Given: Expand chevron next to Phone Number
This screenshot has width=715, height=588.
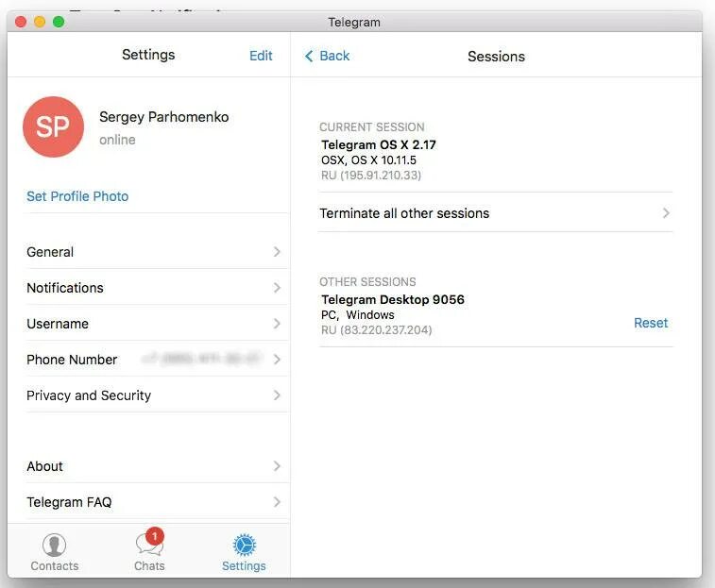Looking at the screenshot, I should pyautogui.click(x=277, y=360).
